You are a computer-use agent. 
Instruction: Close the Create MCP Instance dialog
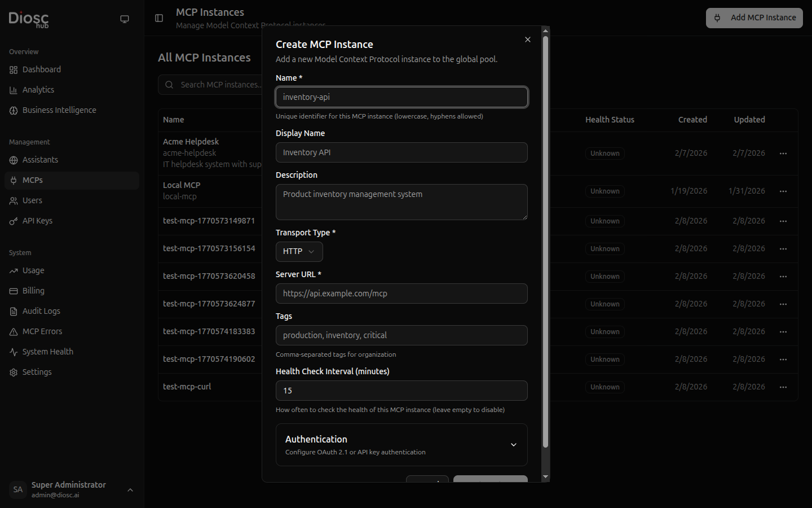tap(528, 40)
